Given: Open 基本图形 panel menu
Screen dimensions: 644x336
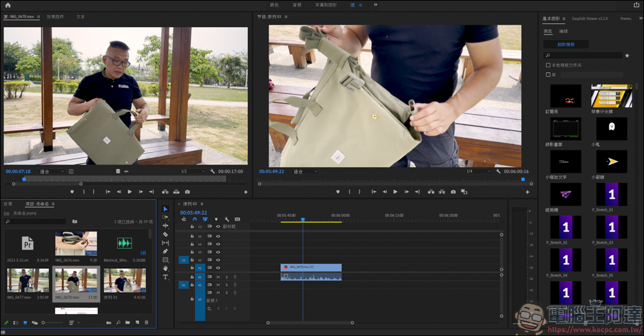Looking at the screenshot, I should coord(564,19).
